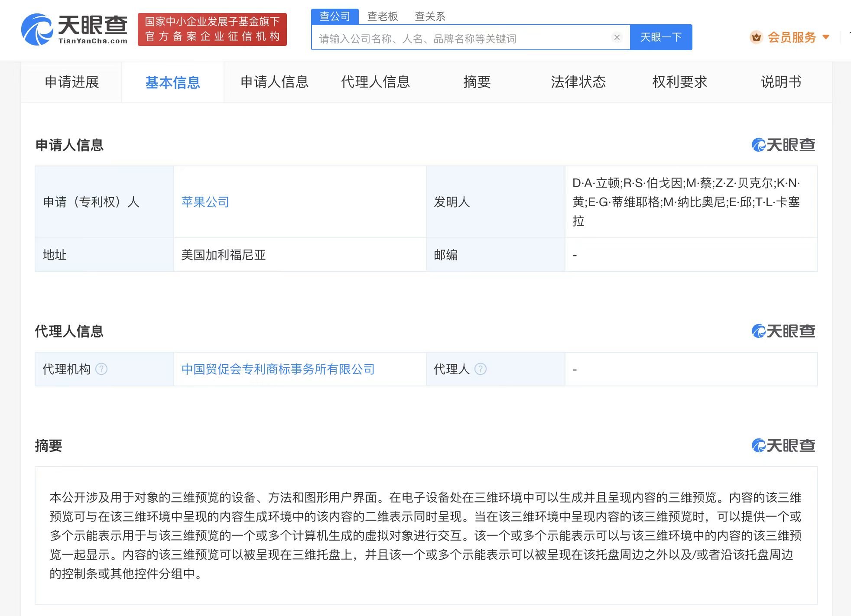Click 天眼查 watermark in 代理人信息 section

[783, 331]
